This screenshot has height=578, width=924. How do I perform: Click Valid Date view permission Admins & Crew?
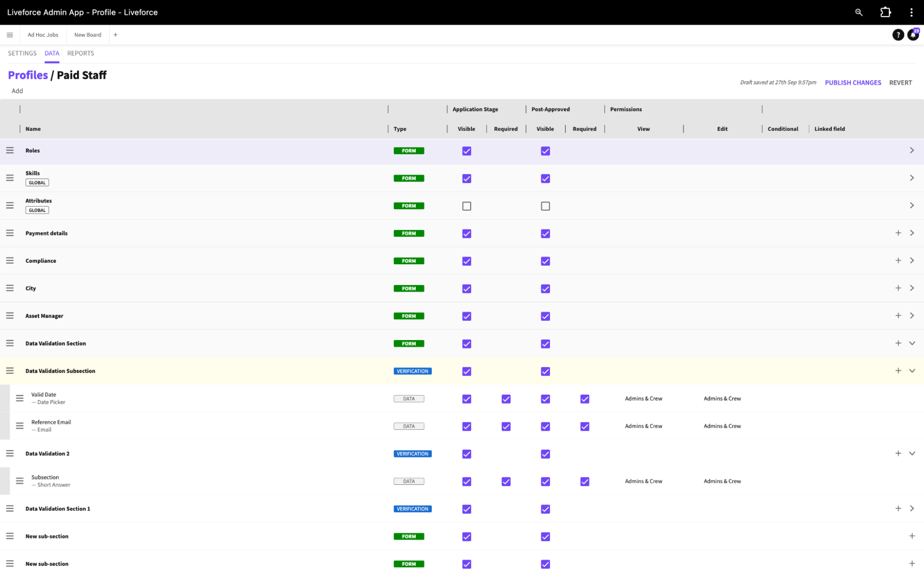643,399
